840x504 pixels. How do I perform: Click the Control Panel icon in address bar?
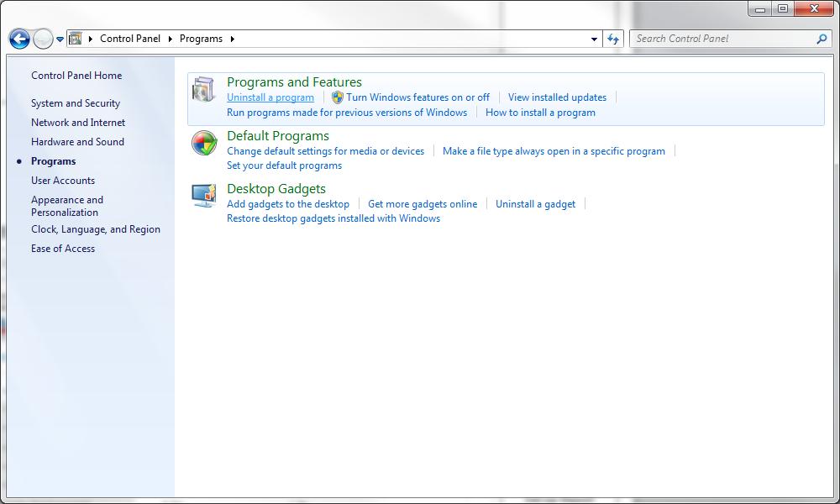point(76,38)
